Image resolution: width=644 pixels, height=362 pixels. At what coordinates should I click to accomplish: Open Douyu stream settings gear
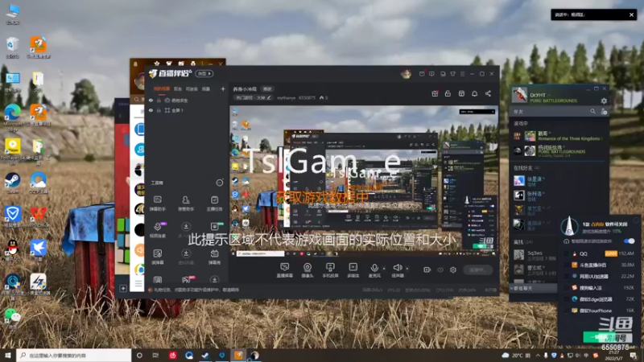(453, 269)
